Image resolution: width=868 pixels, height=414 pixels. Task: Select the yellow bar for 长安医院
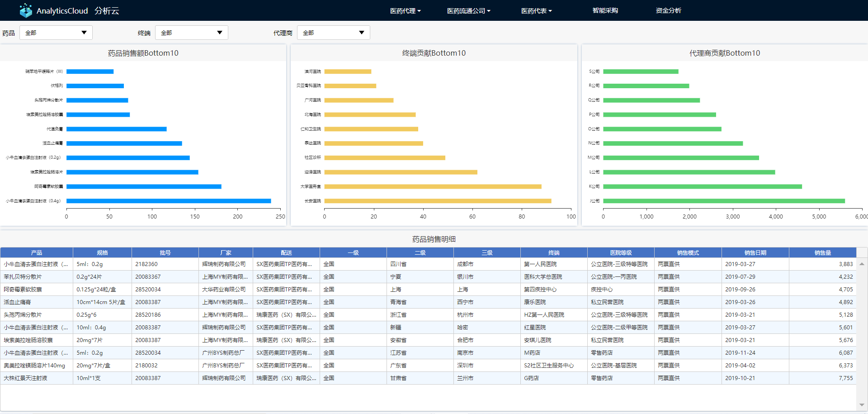[438, 201]
